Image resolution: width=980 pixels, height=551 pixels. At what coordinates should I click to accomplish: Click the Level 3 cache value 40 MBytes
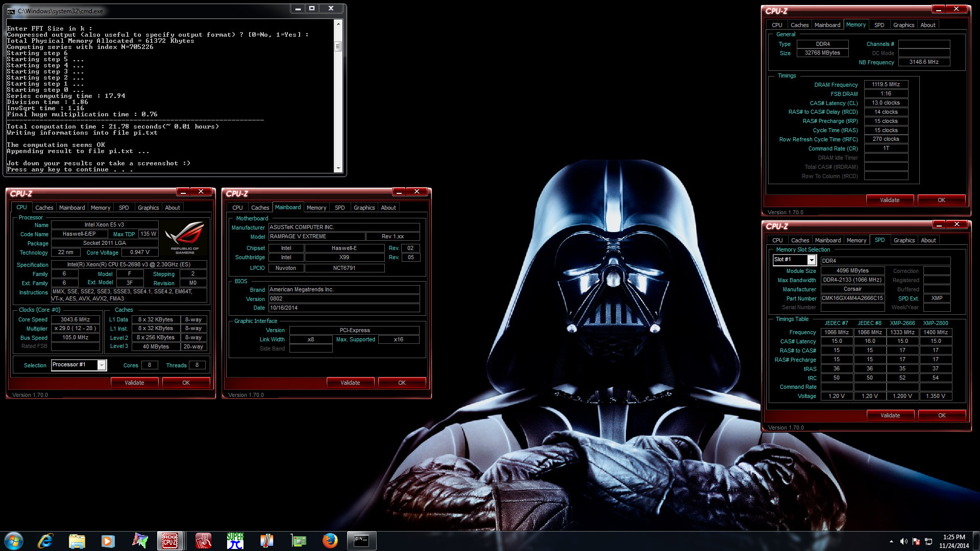156,346
